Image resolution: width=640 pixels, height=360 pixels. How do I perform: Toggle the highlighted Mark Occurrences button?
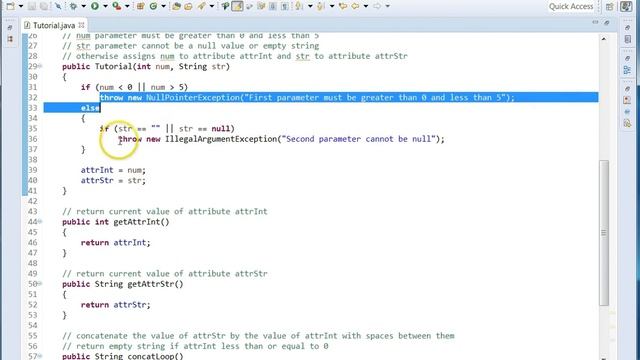237,6
